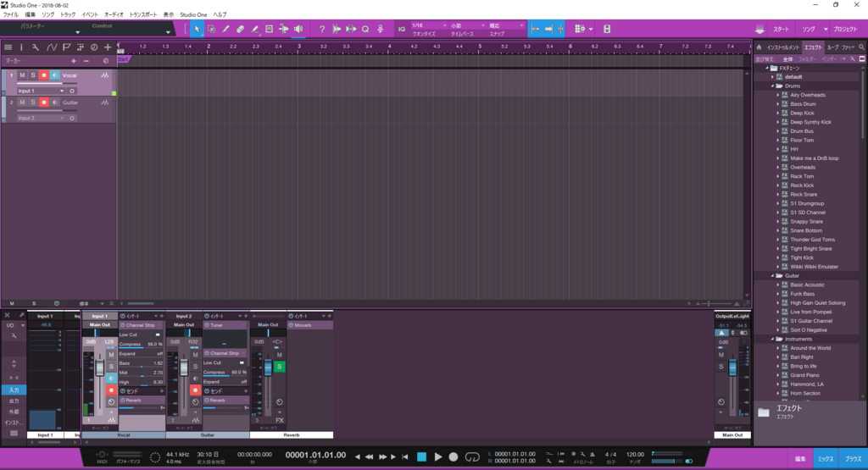Collapse the Guitar folder in browser
868x470 pixels.
coord(773,275)
